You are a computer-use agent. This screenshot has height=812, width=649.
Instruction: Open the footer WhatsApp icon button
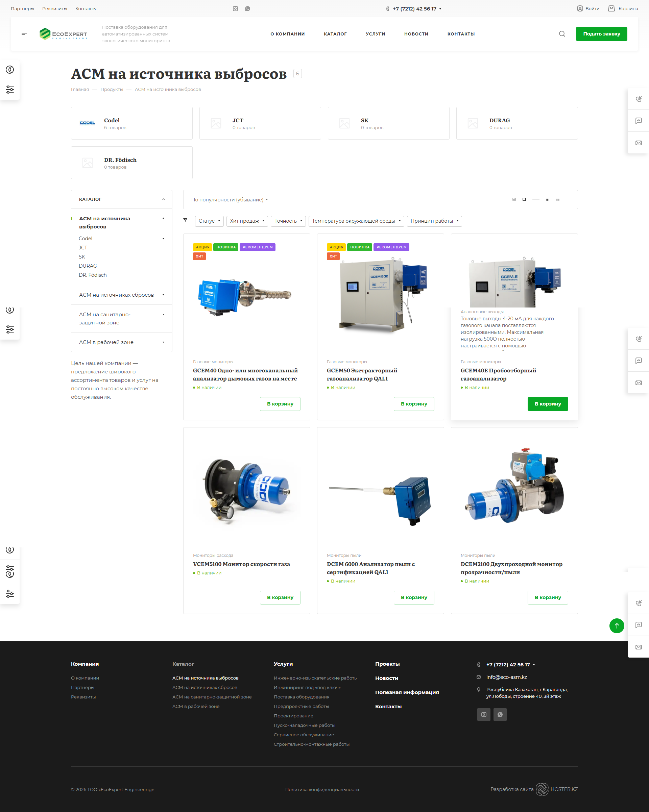(x=500, y=714)
